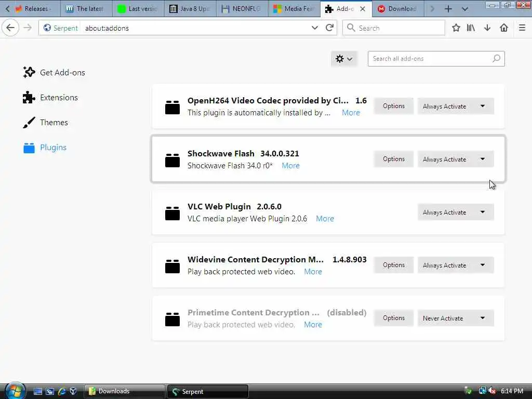Image resolution: width=532 pixels, height=399 pixels.
Task: Click the forward navigation arrow
Action: [28, 28]
